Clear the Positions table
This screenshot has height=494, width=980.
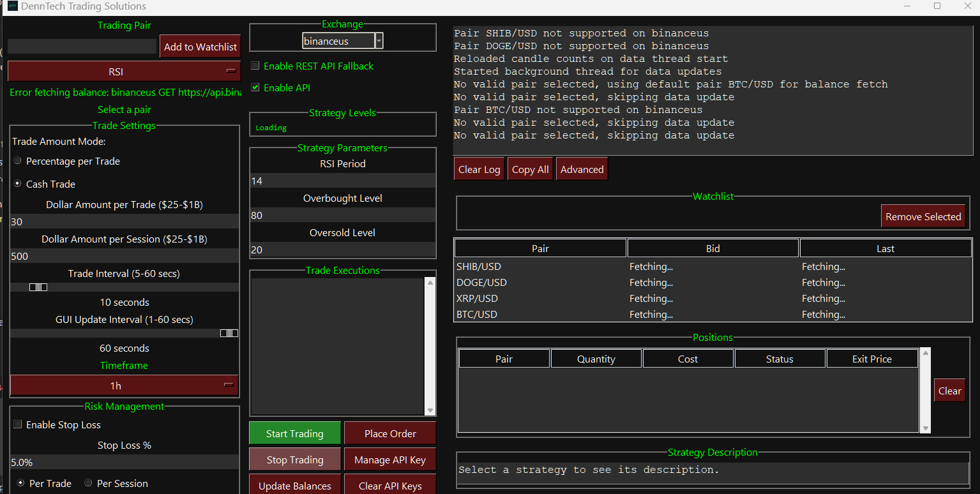[x=949, y=390]
